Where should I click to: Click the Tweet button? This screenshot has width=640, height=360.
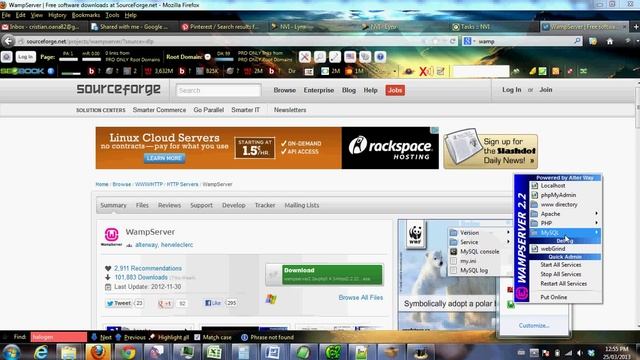coord(119,303)
